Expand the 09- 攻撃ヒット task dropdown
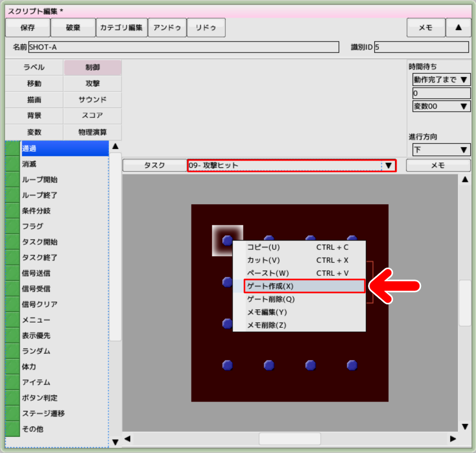The height and width of the screenshot is (453, 476). click(388, 166)
